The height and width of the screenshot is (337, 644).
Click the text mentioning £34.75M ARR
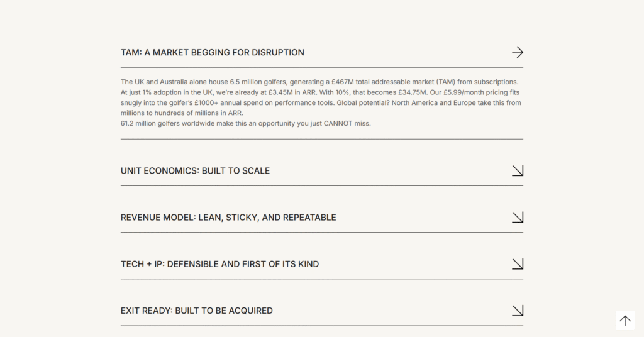(372, 92)
